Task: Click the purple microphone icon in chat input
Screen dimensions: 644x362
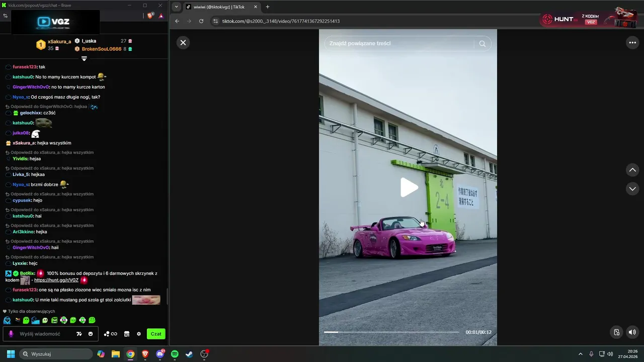Action: 11,334
